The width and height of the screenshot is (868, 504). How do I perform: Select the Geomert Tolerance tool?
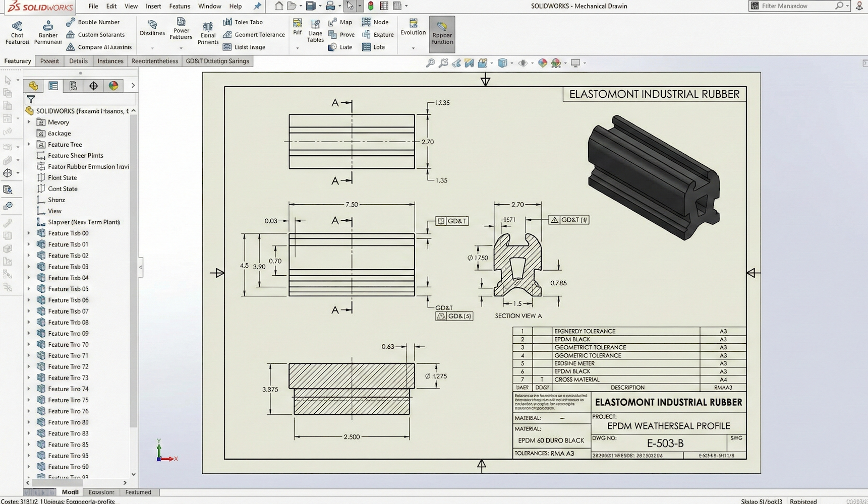click(x=253, y=34)
